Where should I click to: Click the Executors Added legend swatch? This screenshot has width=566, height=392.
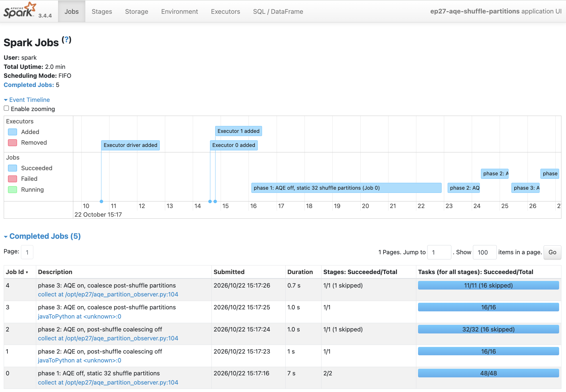[x=12, y=132]
